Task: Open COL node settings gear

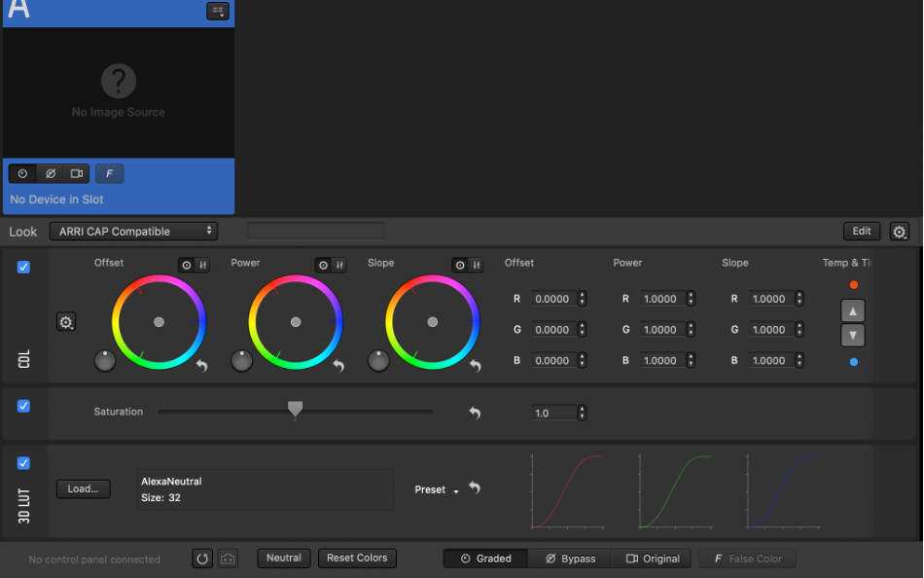Action: pyautogui.click(x=66, y=322)
